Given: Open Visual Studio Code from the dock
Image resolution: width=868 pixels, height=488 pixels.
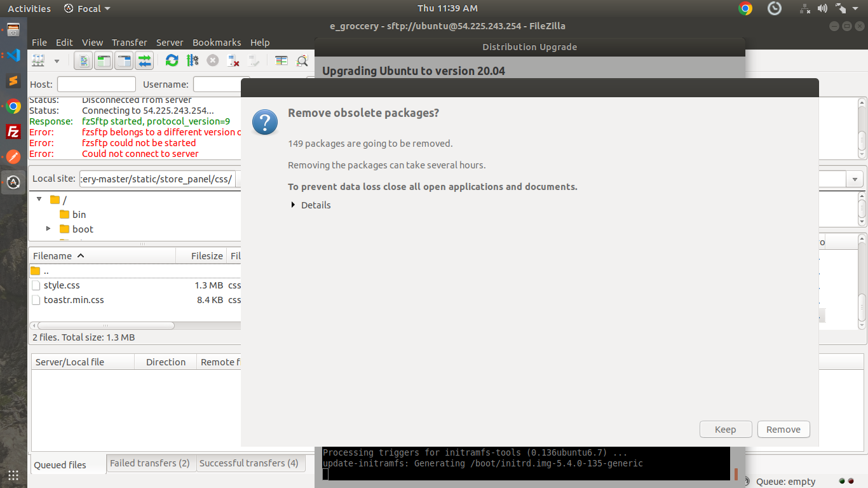Looking at the screenshot, I should coord(13,55).
